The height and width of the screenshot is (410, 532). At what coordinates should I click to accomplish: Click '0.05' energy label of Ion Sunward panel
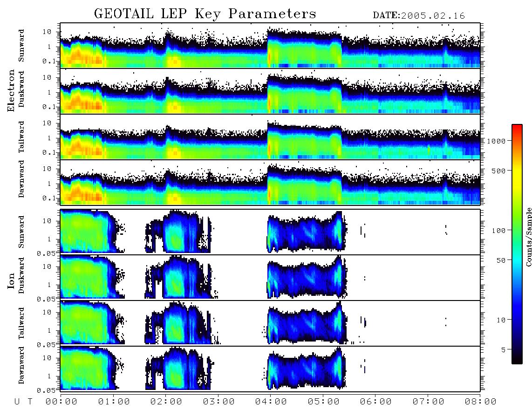(46, 253)
